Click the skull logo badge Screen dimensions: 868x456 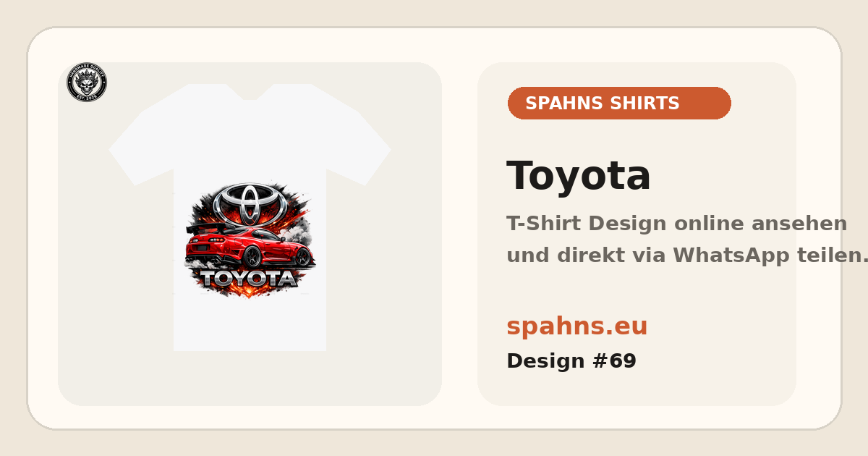(x=87, y=82)
